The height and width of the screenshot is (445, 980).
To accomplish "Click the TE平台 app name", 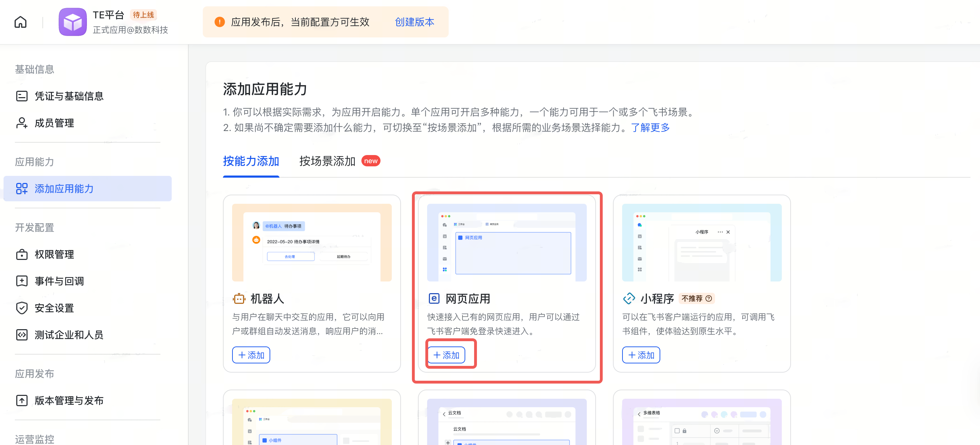I will pyautogui.click(x=108, y=15).
